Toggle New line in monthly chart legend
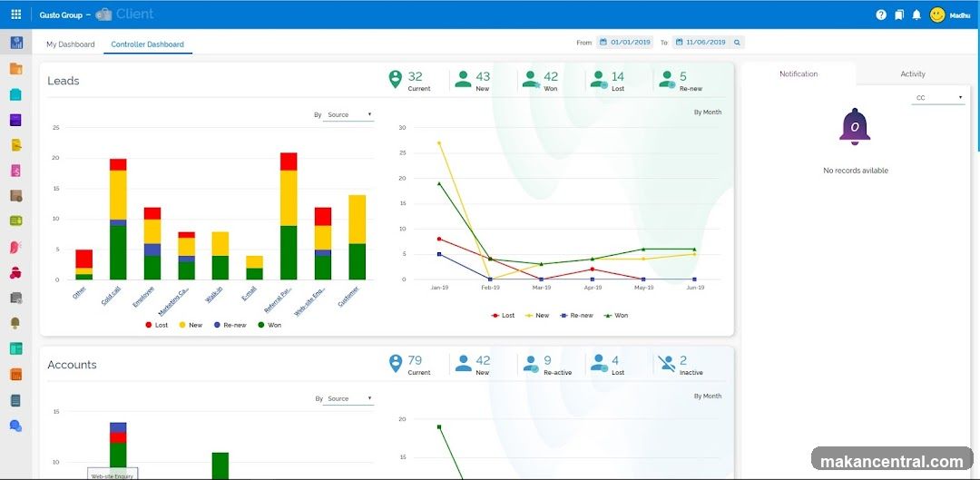This screenshot has height=480, width=980. tap(537, 316)
